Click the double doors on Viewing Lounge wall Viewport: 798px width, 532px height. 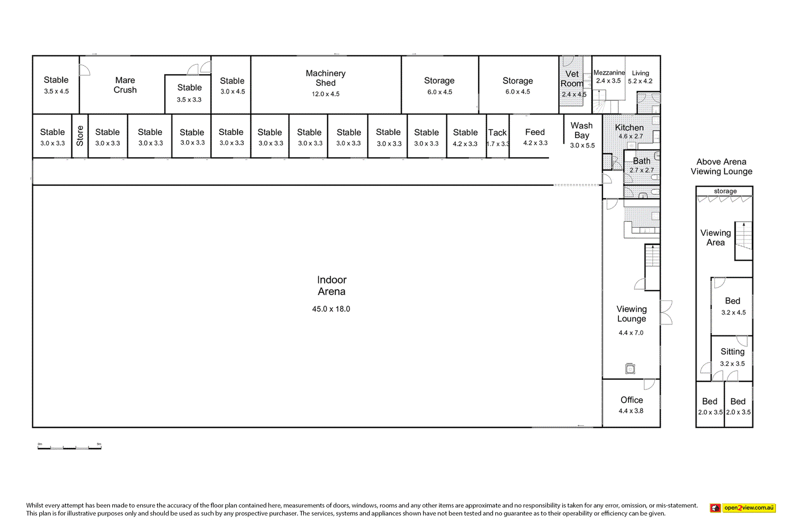coord(666,313)
